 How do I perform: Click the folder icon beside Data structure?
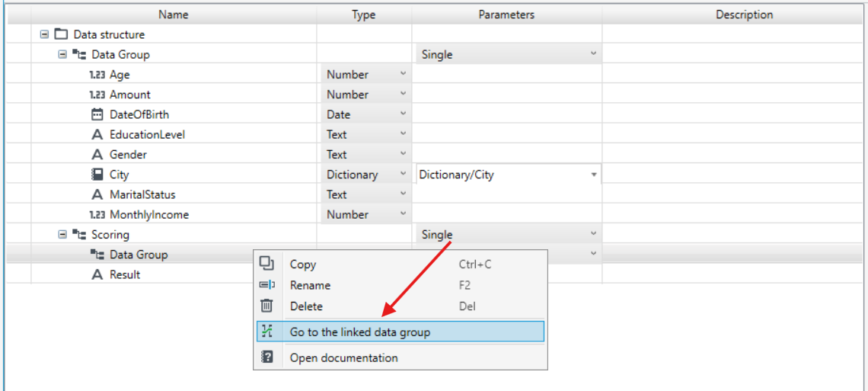[61, 34]
